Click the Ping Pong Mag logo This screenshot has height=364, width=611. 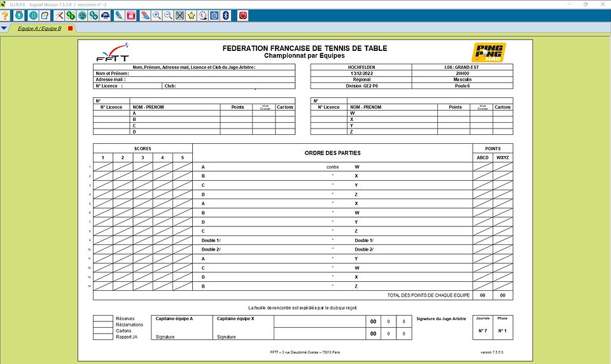pyautogui.click(x=488, y=52)
